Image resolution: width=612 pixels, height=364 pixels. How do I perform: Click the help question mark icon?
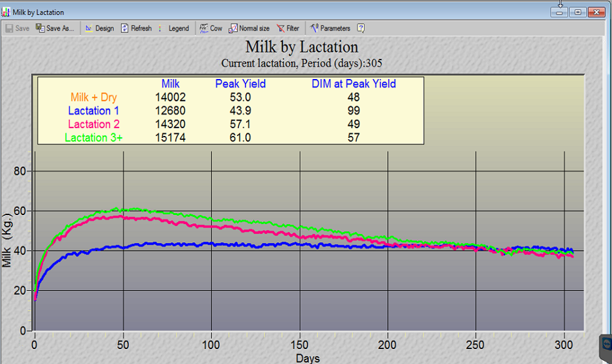pos(361,28)
